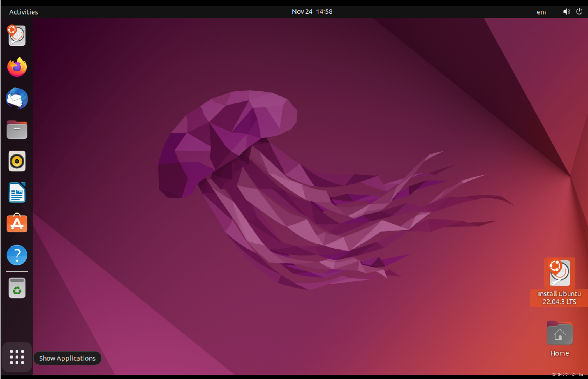The image size is (588, 379).
Task: Launch Rhythmbox music player
Action: coord(17,161)
